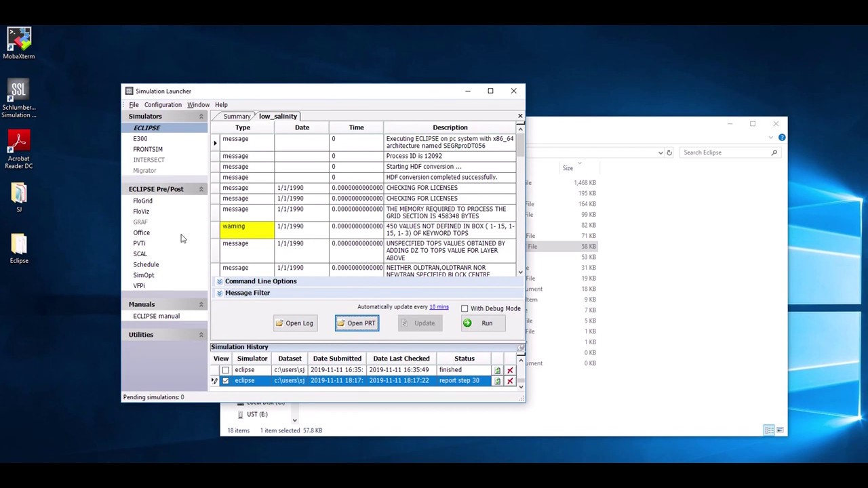
Task: Select FRONTSIM in the Simulators list
Action: (x=148, y=149)
